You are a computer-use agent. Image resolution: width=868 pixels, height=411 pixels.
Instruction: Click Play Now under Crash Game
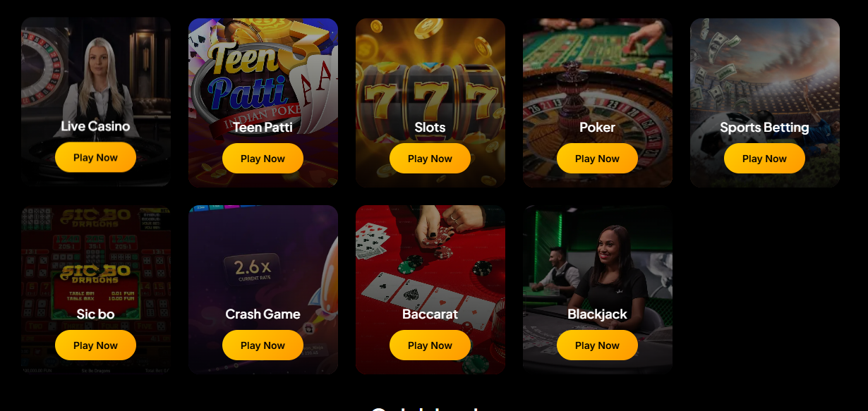click(x=263, y=345)
